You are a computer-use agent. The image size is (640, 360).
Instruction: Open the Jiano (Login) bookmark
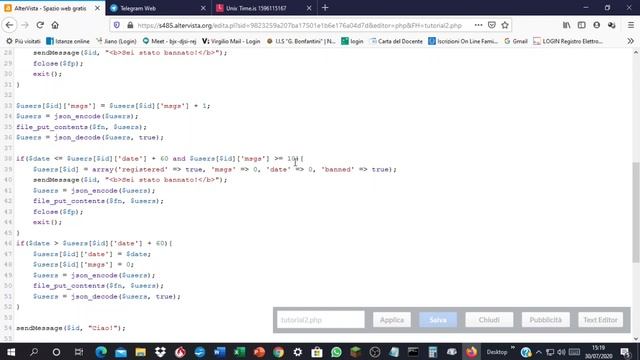pyautogui.click(x=116, y=41)
